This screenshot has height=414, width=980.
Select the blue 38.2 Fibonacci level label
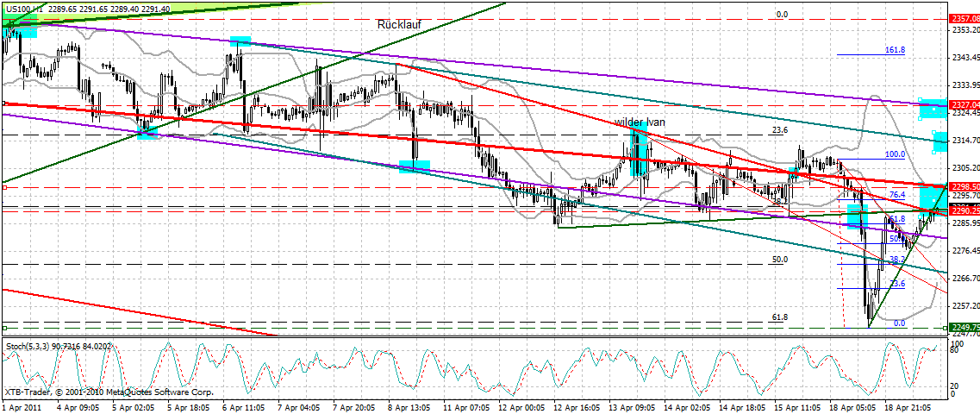(x=897, y=259)
